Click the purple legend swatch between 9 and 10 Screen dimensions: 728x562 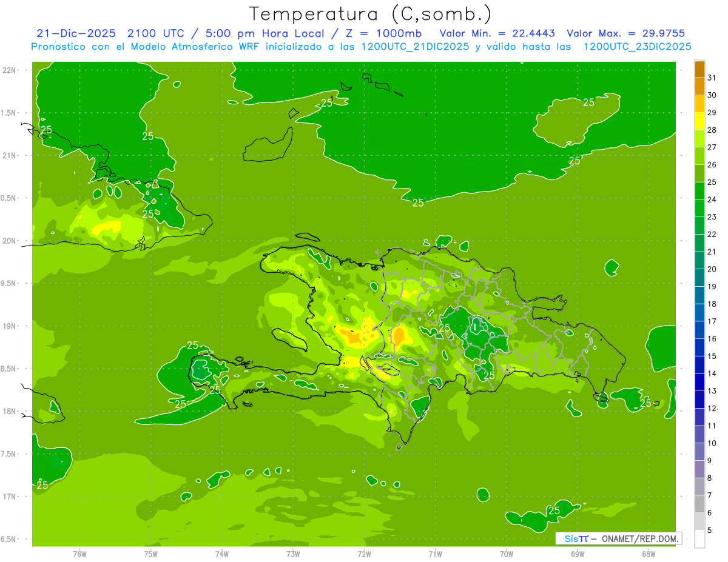[699, 452]
